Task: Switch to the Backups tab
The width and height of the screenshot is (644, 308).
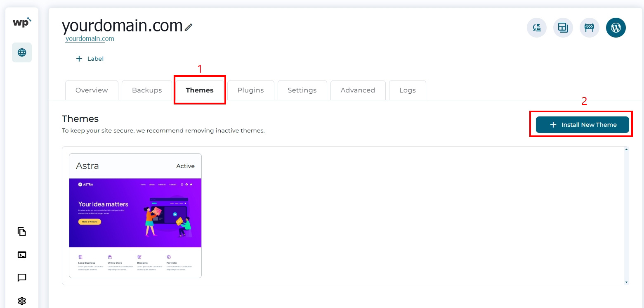Action: click(x=147, y=90)
